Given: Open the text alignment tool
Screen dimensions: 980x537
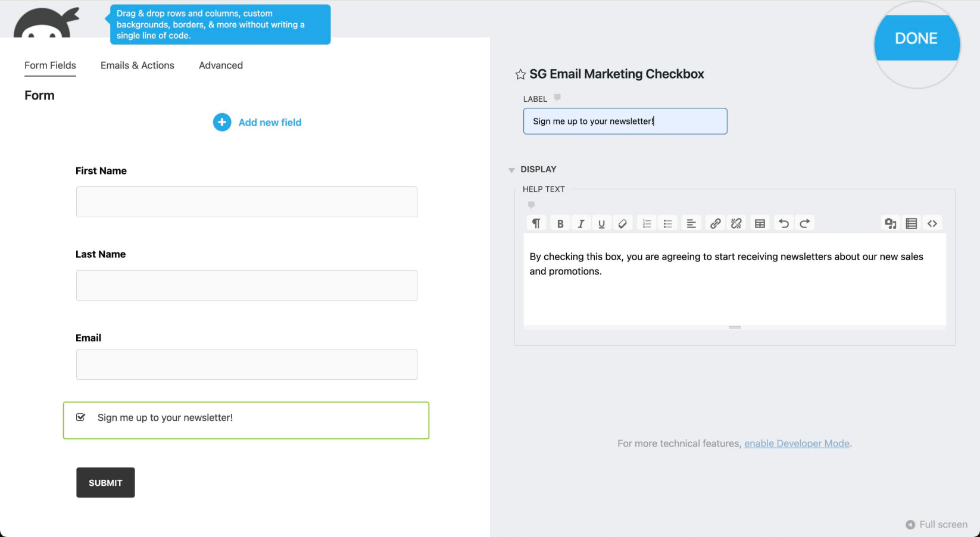Looking at the screenshot, I should click(691, 223).
